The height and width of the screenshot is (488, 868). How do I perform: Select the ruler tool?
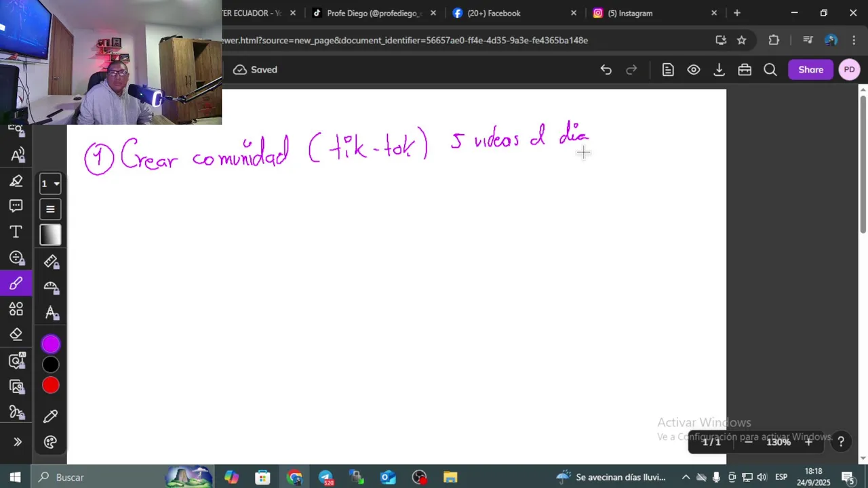[x=51, y=262]
